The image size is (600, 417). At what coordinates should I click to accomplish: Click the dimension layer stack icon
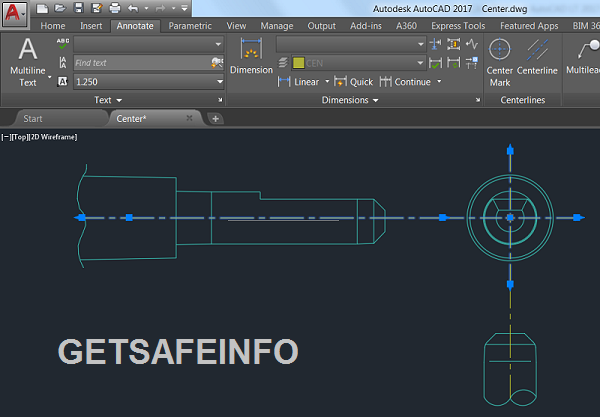point(283,63)
